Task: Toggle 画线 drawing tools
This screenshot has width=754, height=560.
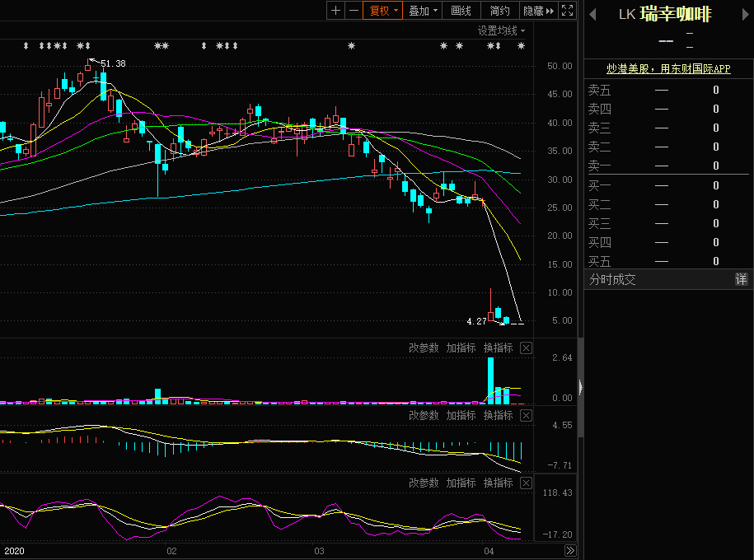Action: [461, 11]
